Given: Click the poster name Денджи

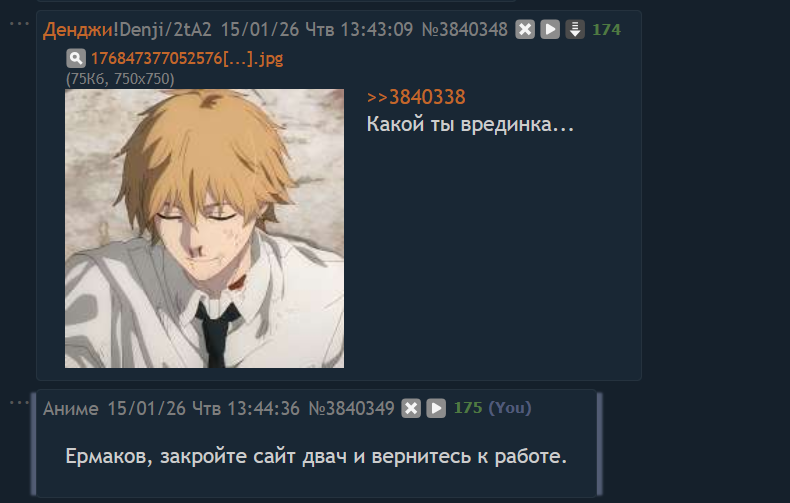Looking at the screenshot, I should [x=78, y=30].
